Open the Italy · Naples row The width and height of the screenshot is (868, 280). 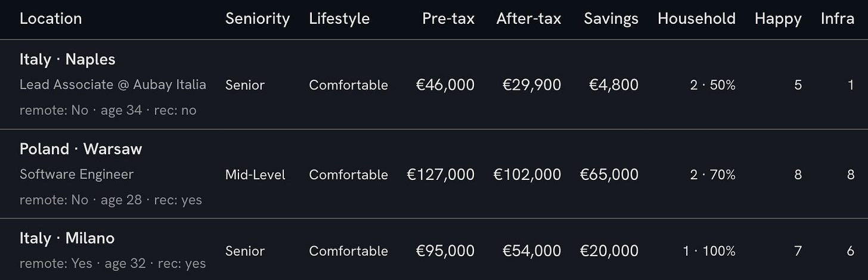click(x=434, y=85)
